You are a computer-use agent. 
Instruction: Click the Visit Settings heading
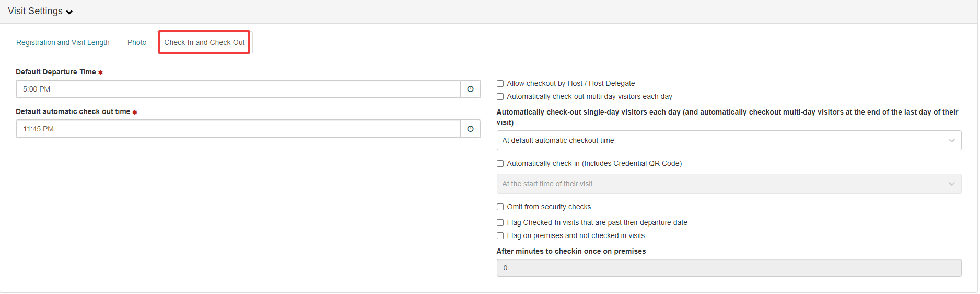(x=35, y=11)
